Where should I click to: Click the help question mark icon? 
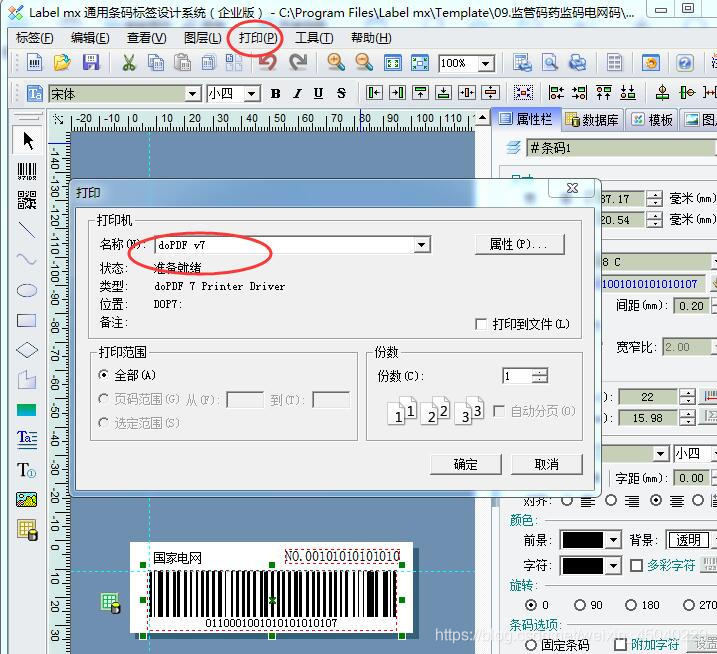coord(685,63)
